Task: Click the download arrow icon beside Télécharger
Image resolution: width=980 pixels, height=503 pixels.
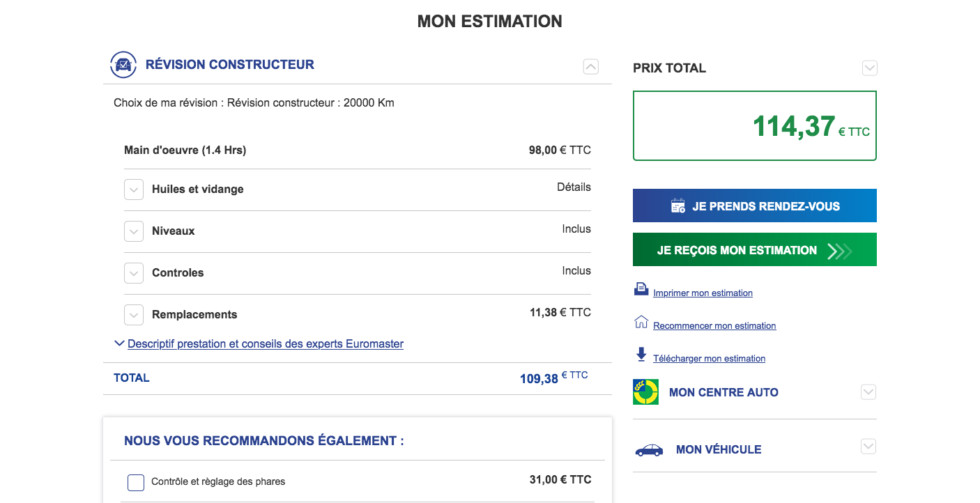Action: [x=641, y=355]
